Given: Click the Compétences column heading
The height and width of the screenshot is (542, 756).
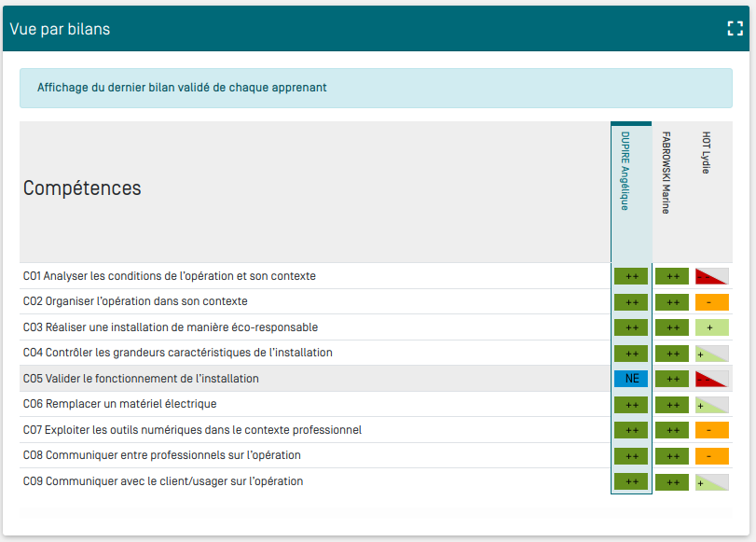Looking at the screenshot, I should tap(82, 188).
